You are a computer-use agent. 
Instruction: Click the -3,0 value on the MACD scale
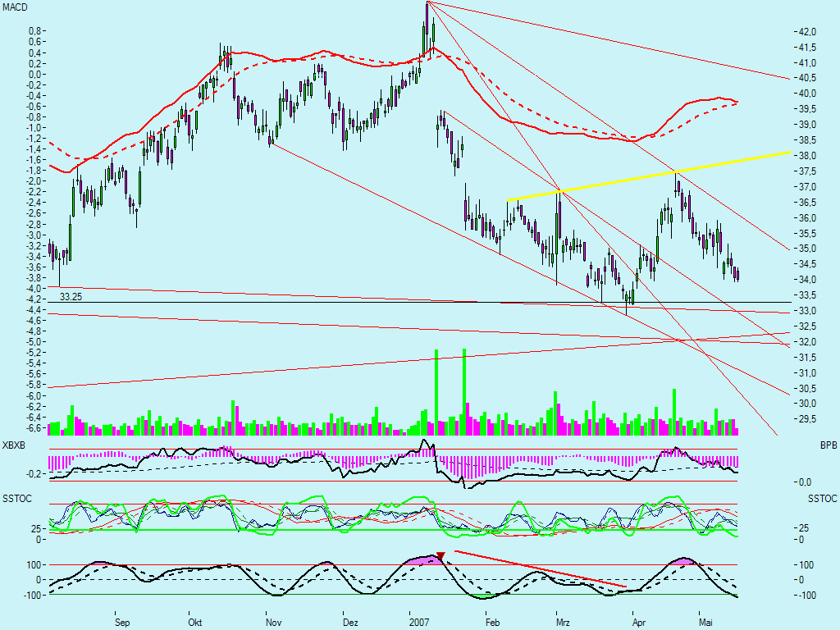click(33, 235)
